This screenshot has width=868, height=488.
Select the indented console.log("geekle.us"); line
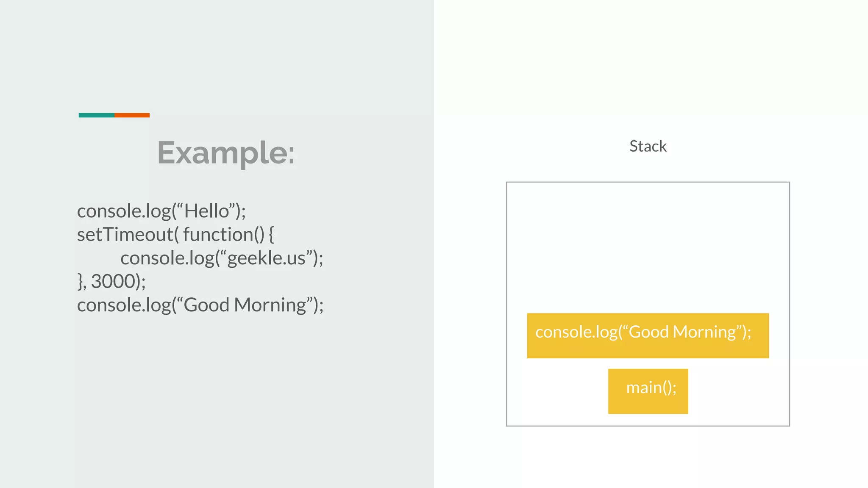pos(221,258)
